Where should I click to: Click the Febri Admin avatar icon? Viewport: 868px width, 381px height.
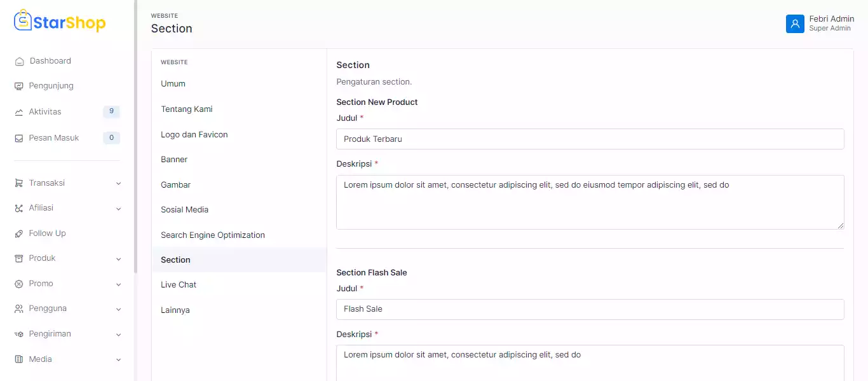pyautogui.click(x=795, y=24)
